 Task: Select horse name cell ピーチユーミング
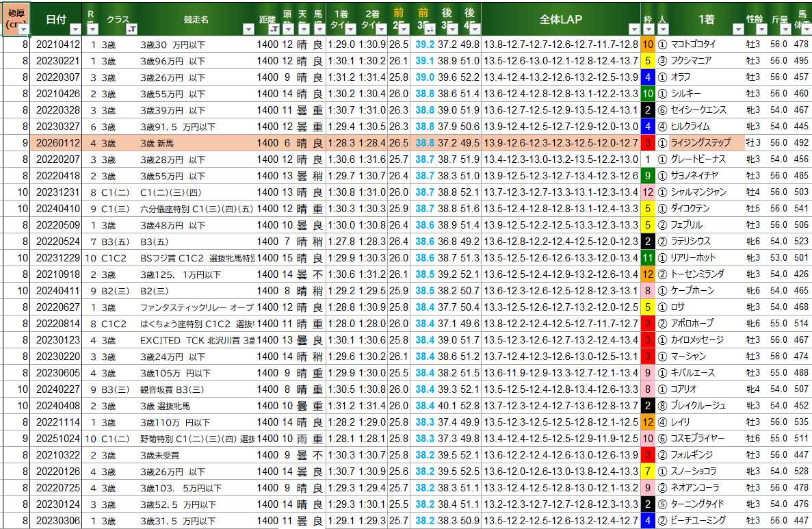click(707, 520)
